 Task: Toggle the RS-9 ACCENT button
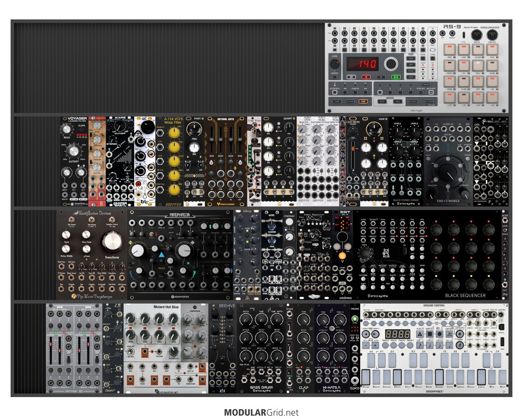coord(335,77)
